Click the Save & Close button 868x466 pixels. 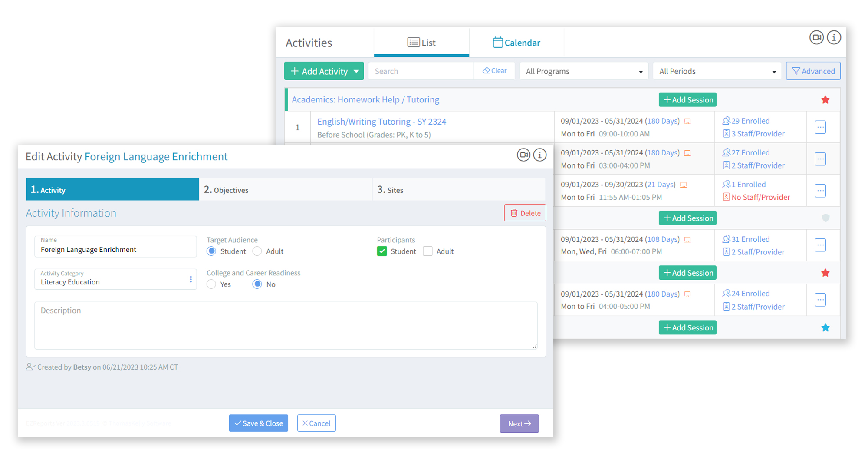tap(258, 423)
